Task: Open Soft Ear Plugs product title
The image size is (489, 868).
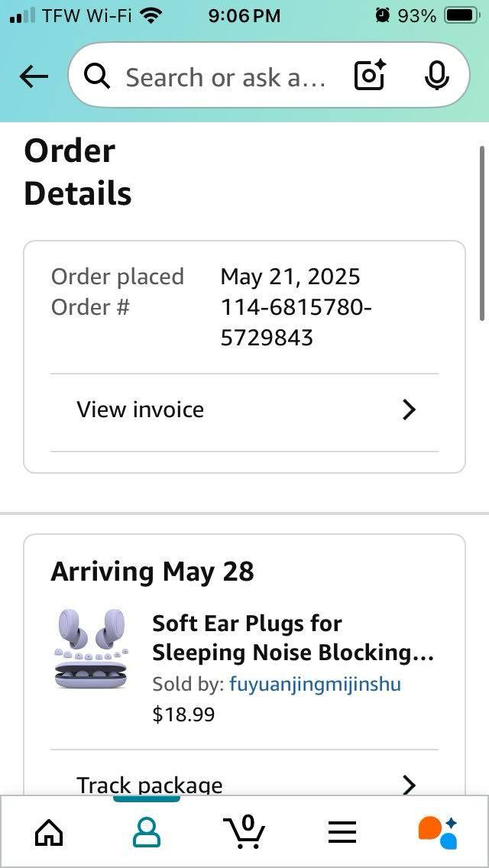Action: click(293, 638)
